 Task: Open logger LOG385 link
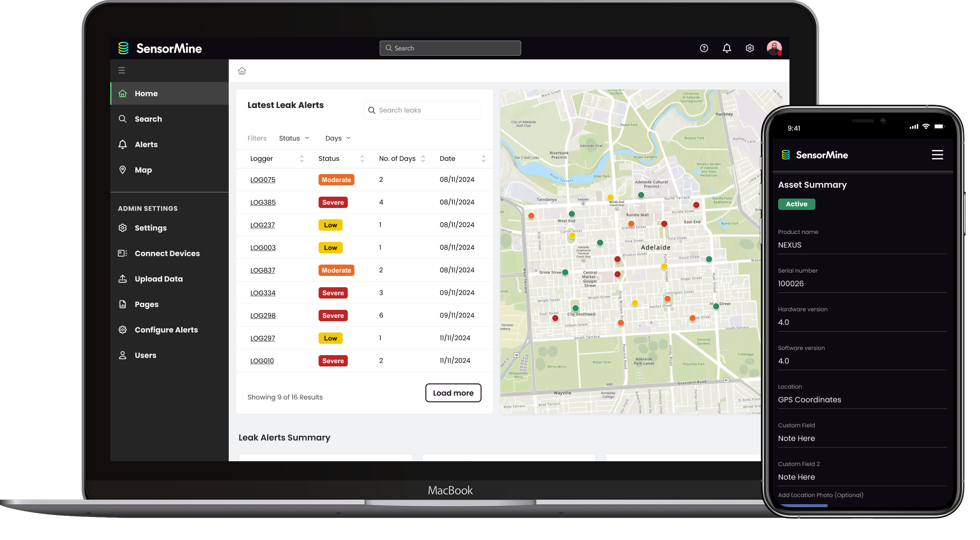[263, 202]
